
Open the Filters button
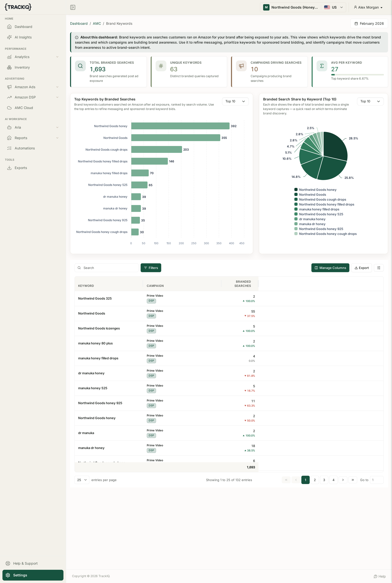(151, 268)
